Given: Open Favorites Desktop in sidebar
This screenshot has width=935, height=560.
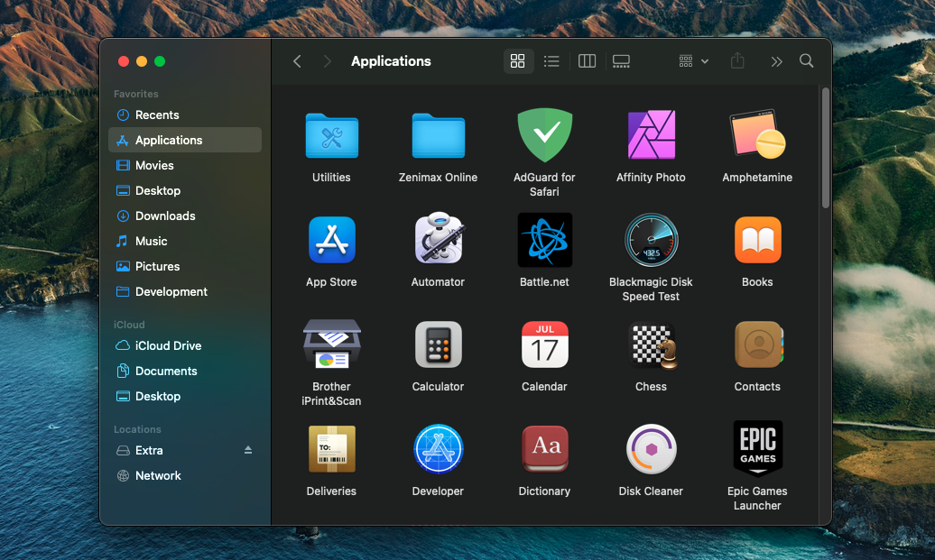Looking at the screenshot, I should pos(185,190).
